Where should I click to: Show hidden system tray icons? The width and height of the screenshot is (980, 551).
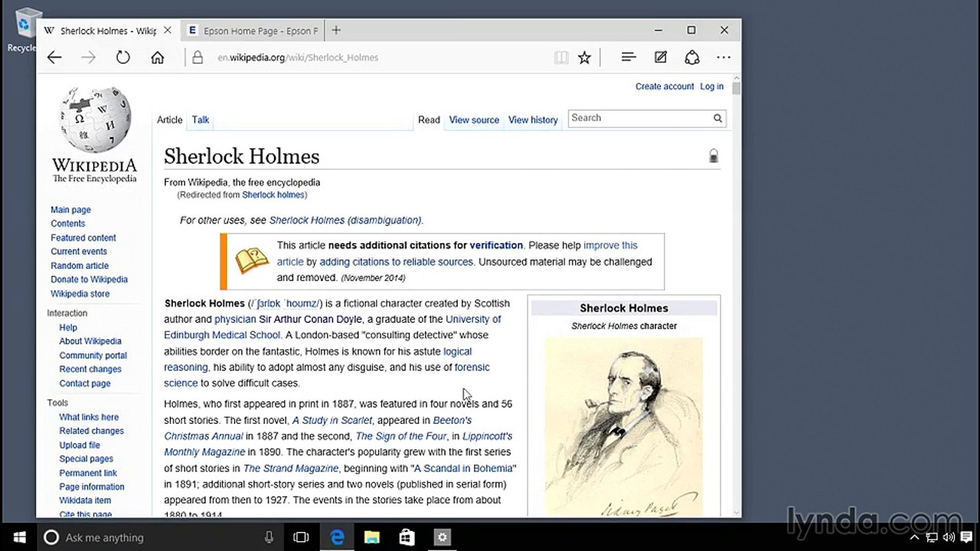(x=913, y=537)
